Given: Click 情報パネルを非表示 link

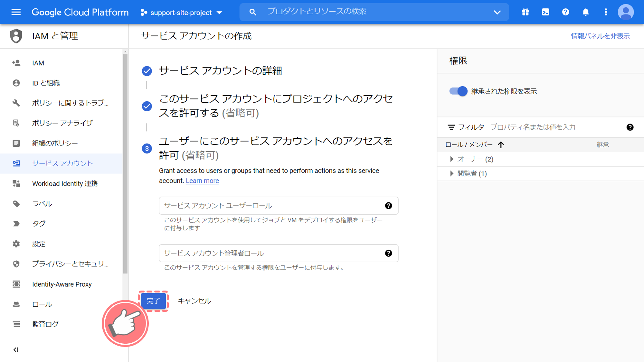Looking at the screenshot, I should [600, 36].
